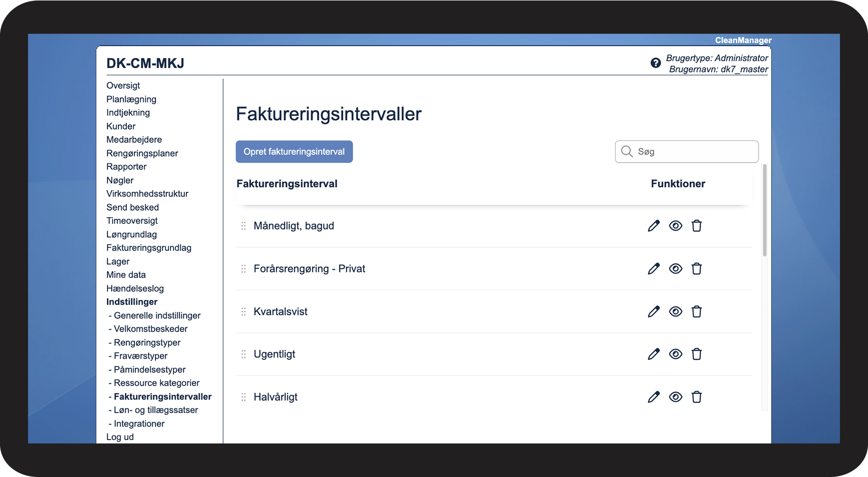Grab the drag handle beside Kvartalsvist
Image resolution: width=868 pixels, height=477 pixels.
[243, 311]
